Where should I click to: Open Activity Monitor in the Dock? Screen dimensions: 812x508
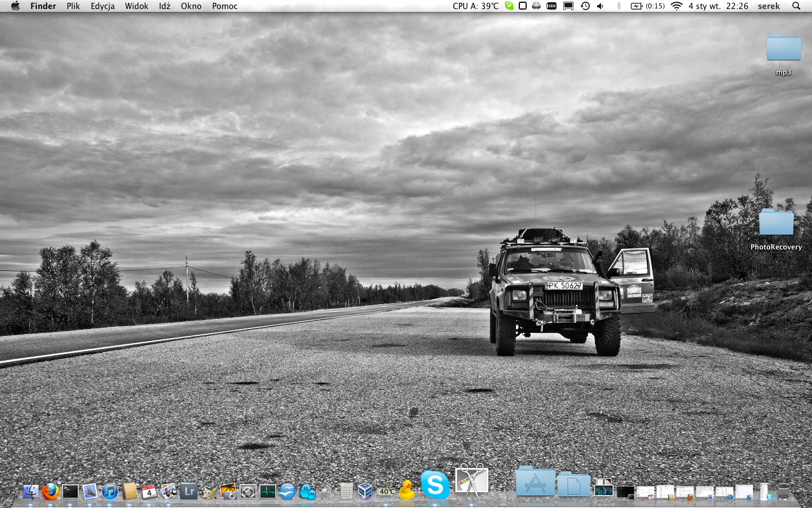point(268,492)
